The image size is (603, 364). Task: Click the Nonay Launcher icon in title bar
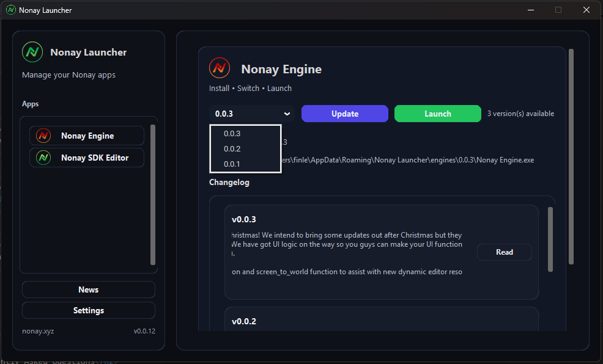coord(10,10)
